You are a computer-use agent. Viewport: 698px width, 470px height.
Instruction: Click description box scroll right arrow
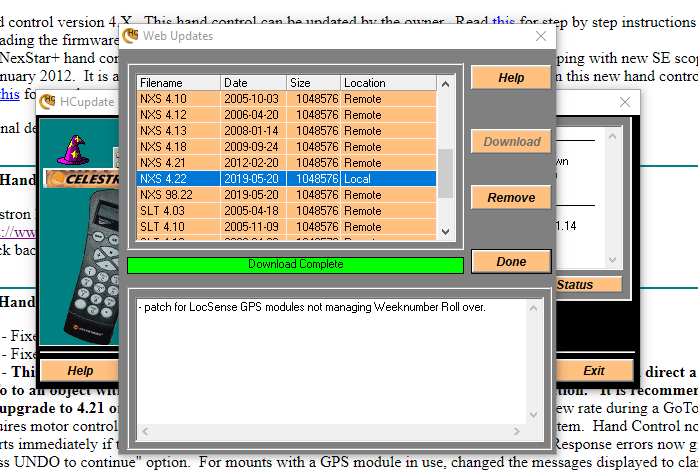516,431
